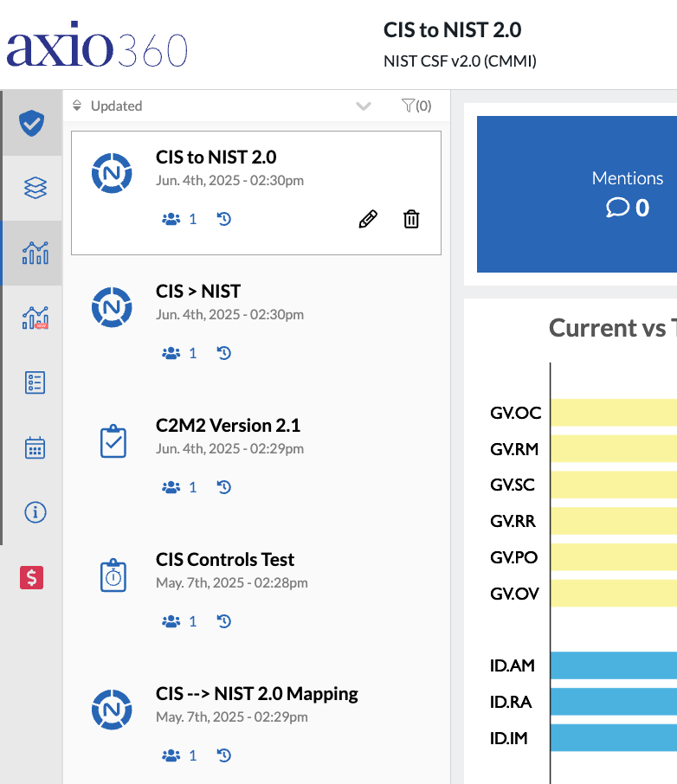The height and width of the screenshot is (784, 677).
Task: Open the stacked layers sidebar icon
Action: pyautogui.click(x=35, y=188)
